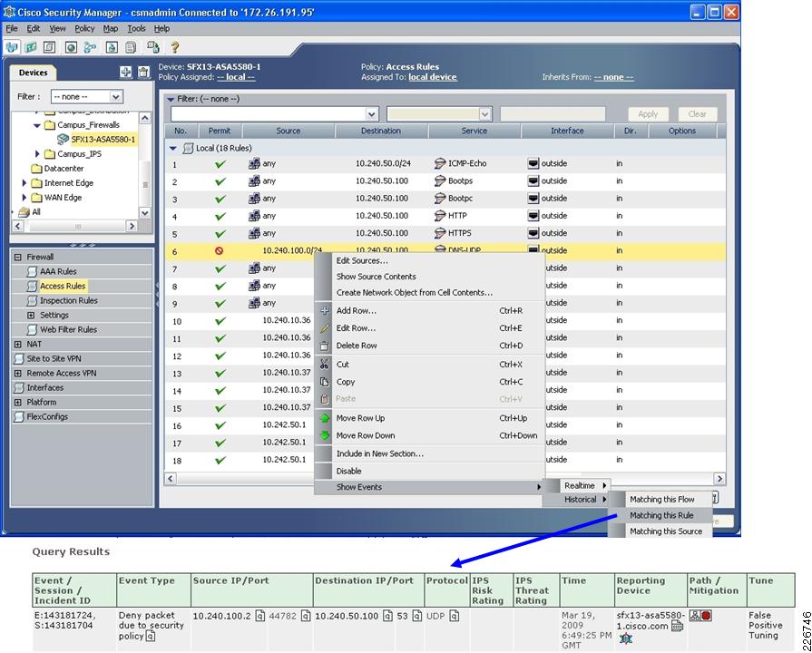Click the Apply filter button
The image size is (812, 653).
[647, 113]
